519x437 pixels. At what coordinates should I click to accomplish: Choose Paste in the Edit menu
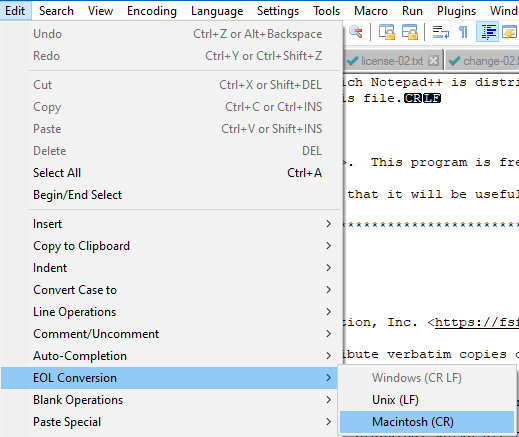click(x=172, y=129)
